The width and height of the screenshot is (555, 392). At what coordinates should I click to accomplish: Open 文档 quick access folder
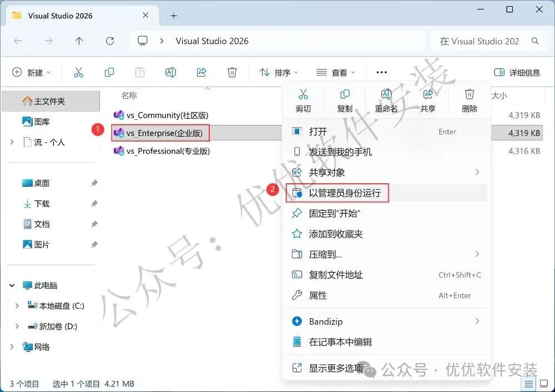tap(36, 224)
